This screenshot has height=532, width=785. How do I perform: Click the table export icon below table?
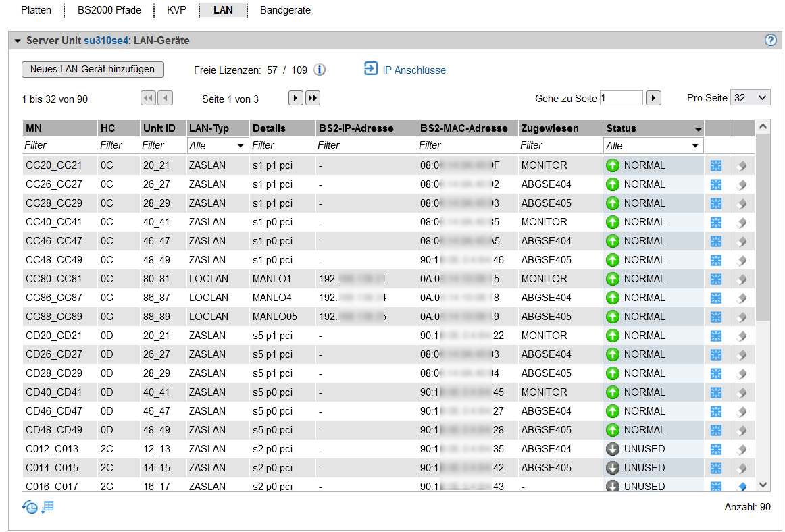48,507
